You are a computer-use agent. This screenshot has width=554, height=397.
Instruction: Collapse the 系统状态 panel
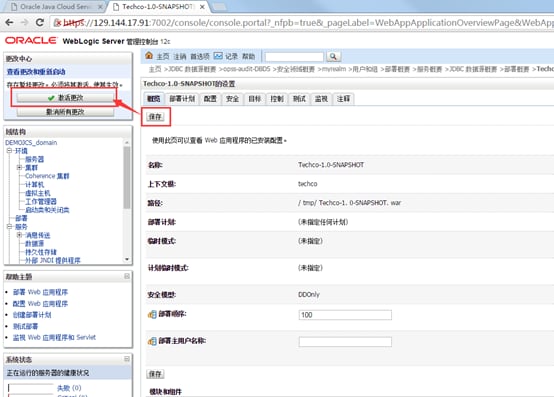[127, 359]
